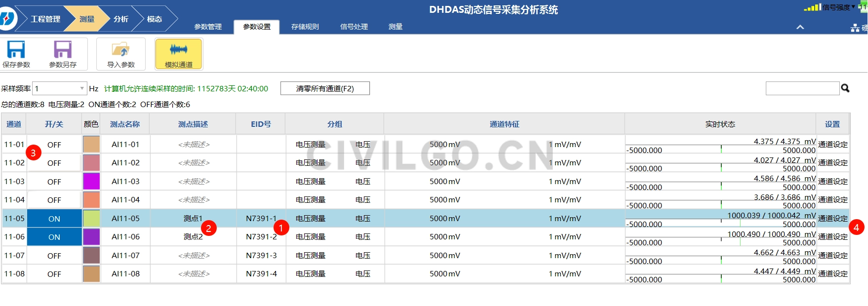Click the signal strength bars icon

pos(812,7)
